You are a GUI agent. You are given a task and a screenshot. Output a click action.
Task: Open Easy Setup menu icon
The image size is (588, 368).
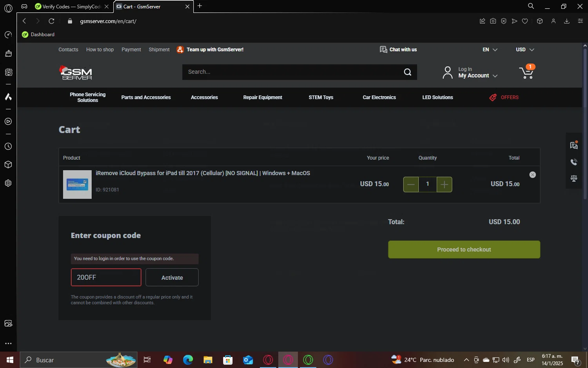click(x=581, y=21)
